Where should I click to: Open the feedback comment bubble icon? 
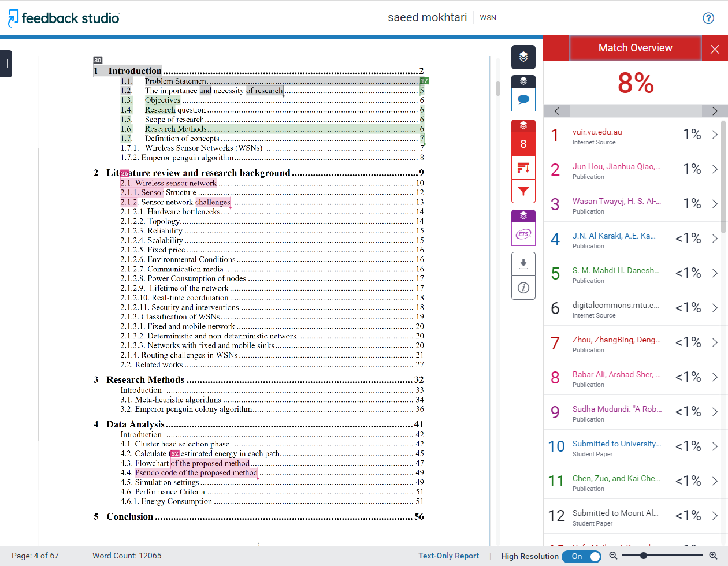523,99
